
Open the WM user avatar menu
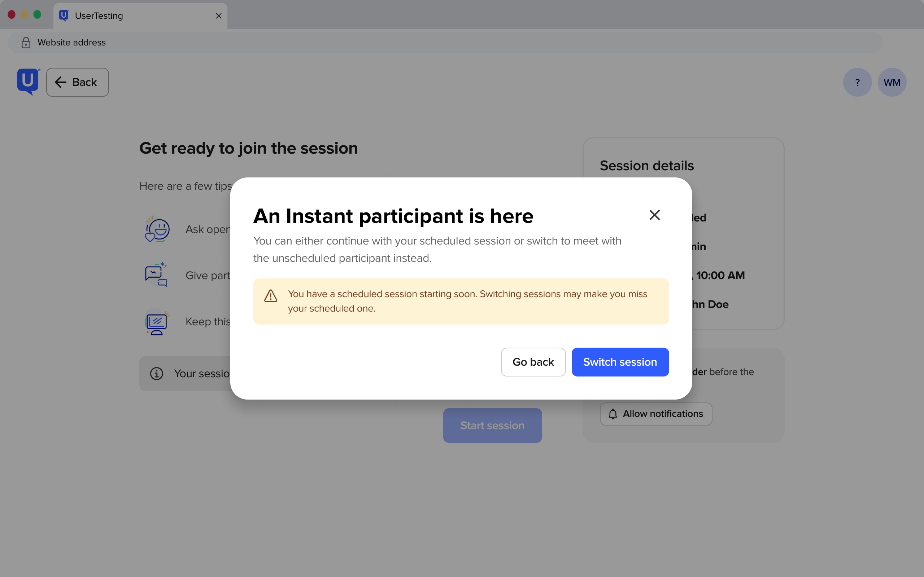pyautogui.click(x=892, y=82)
